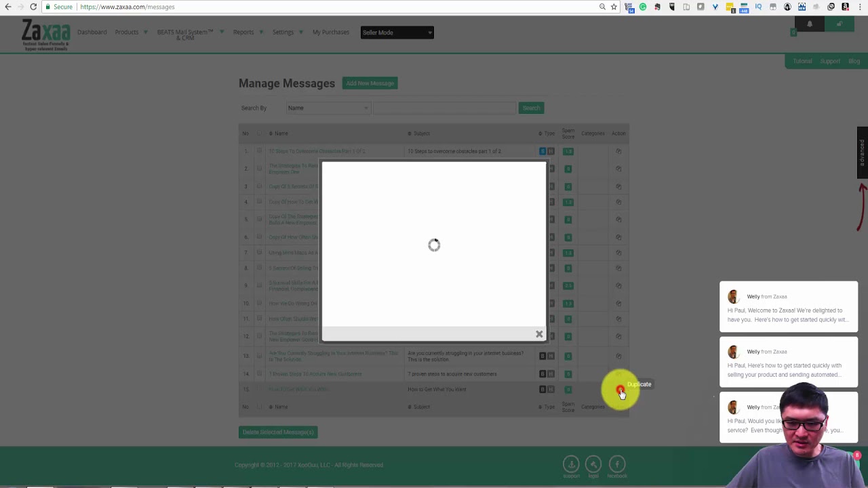868x488 pixels.
Task: Go to Dashboard in the top menu
Action: pyautogui.click(x=92, y=32)
